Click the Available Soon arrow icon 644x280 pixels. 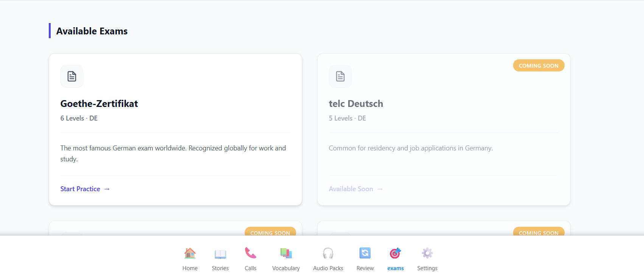[380, 189]
